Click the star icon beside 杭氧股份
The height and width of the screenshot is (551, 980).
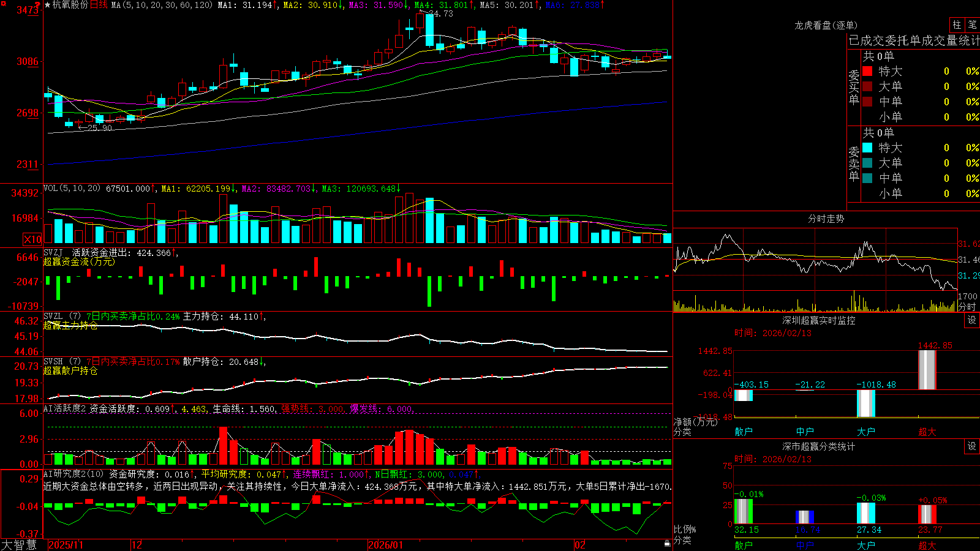[x=47, y=5]
